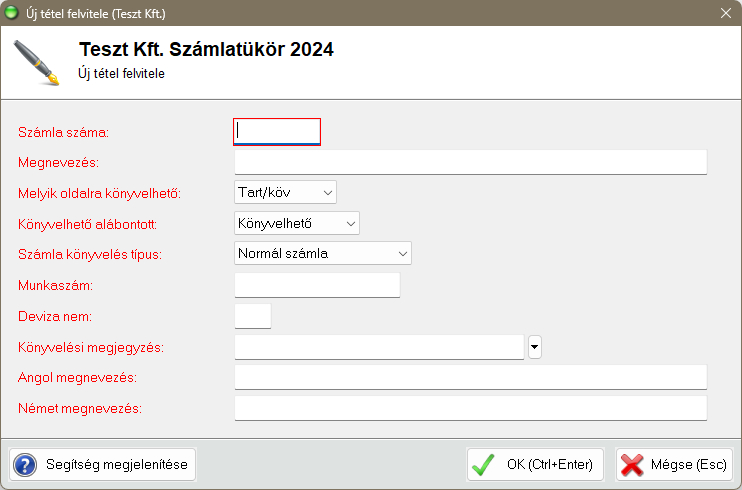Close the Új tétel felvitele dialog window
The height and width of the screenshot is (490, 742).
pyautogui.click(x=726, y=12)
